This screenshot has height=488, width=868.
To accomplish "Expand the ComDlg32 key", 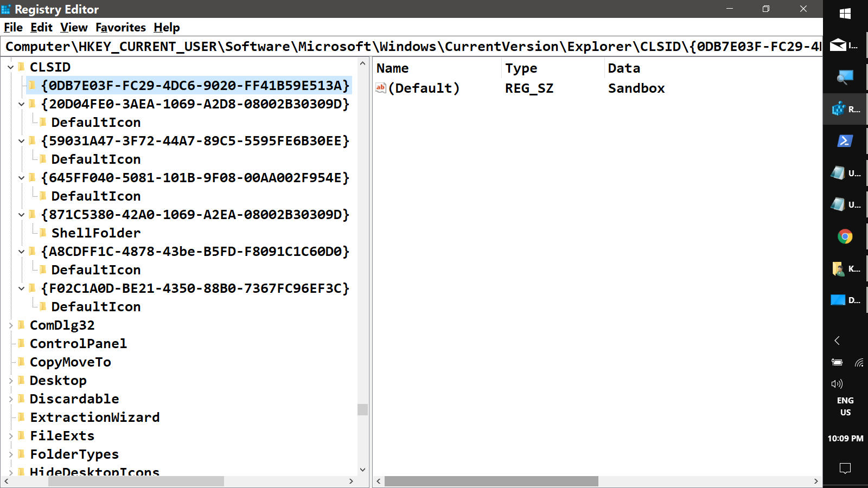I will click(x=11, y=325).
